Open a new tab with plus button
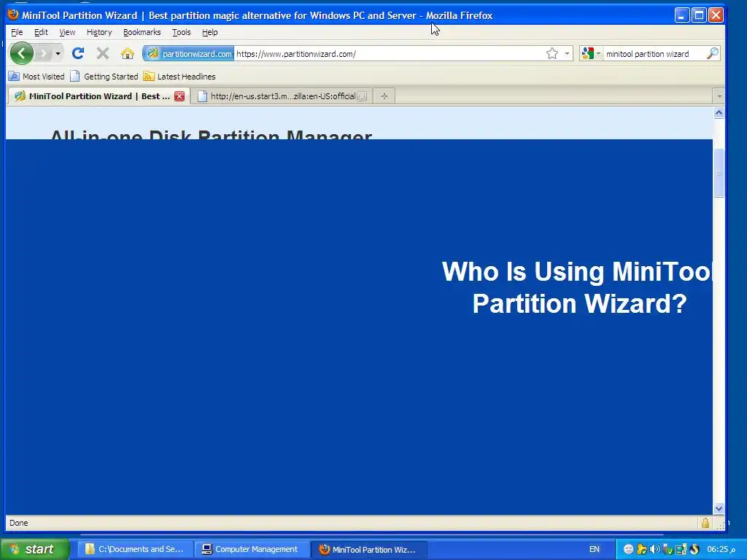 pos(384,96)
